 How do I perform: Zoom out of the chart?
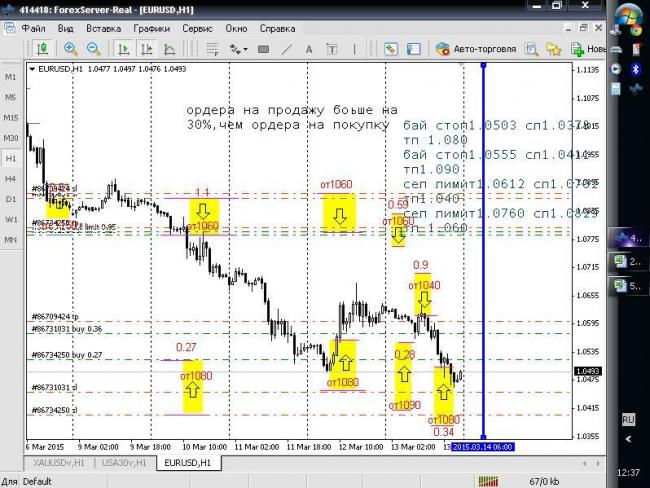coord(94,49)
